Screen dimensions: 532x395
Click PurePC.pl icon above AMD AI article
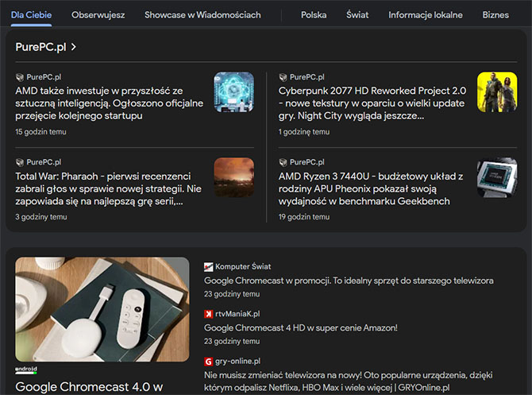tap(20, 77)
